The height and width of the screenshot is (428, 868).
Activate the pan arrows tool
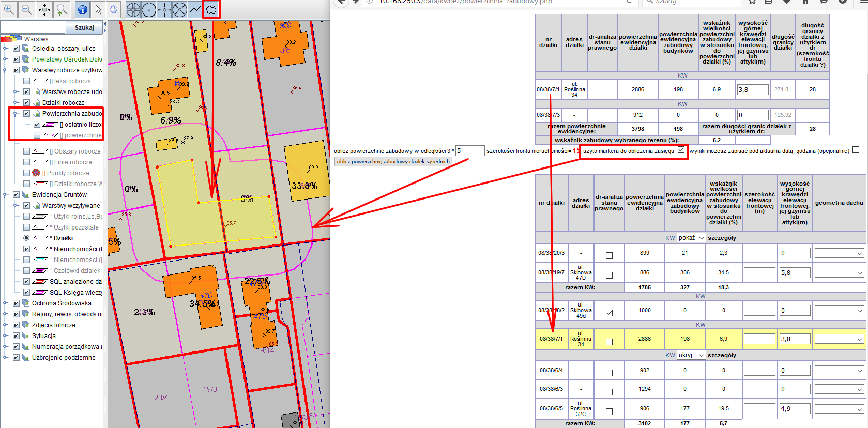click(x=44, y=9)
